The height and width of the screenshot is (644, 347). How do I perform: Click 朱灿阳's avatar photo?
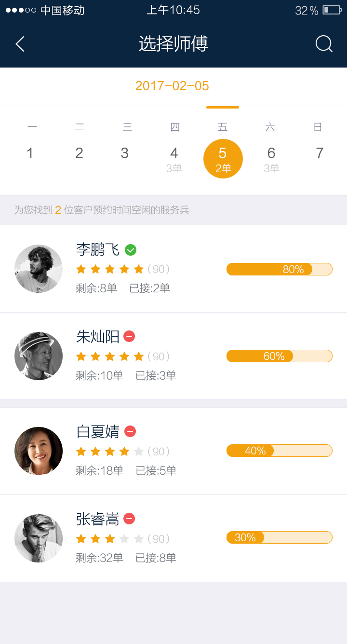tap(39, 356)
